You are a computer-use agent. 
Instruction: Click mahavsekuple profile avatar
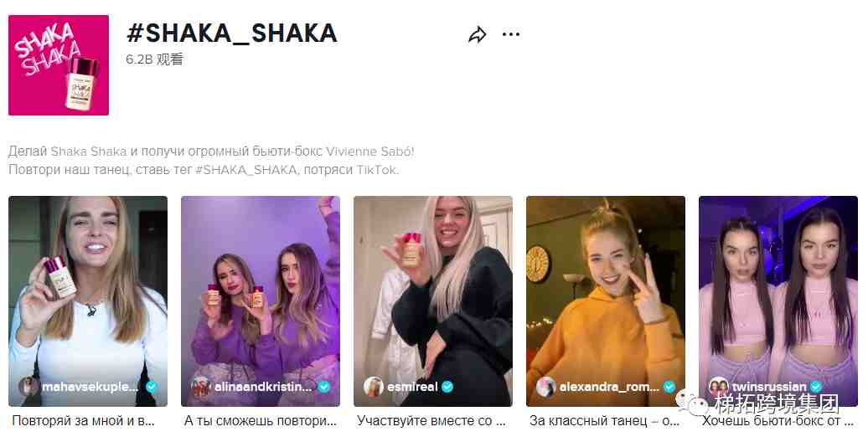pyautogui.click(x=28, y=386)
